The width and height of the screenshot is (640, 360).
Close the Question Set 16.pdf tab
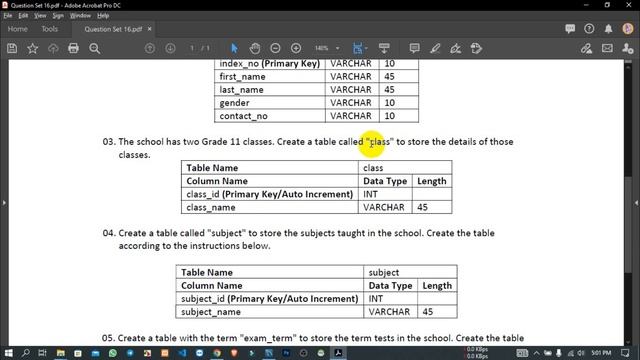click(x=149, y=29)
